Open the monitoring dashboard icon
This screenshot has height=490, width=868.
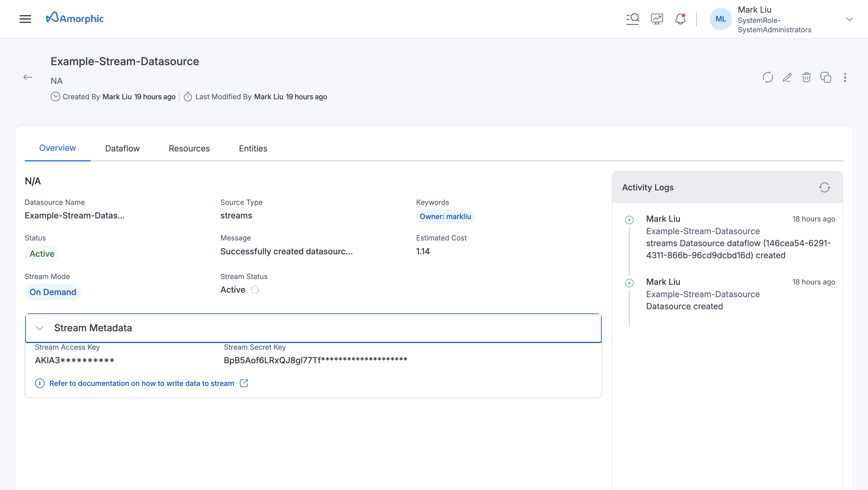pos(657,19)
